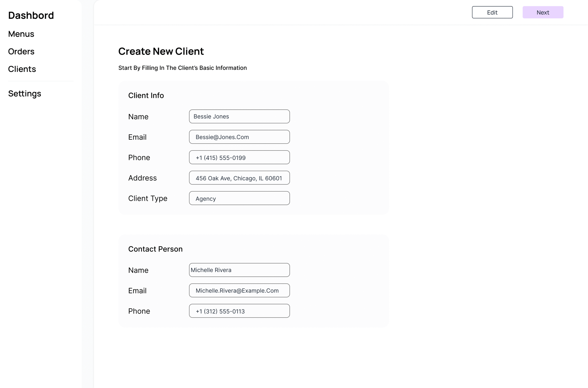The height and width of the screenshot is (388, 588).
Task: Open the Dashbord heading link
Action: pyautogui.click(x=31, y=15)
